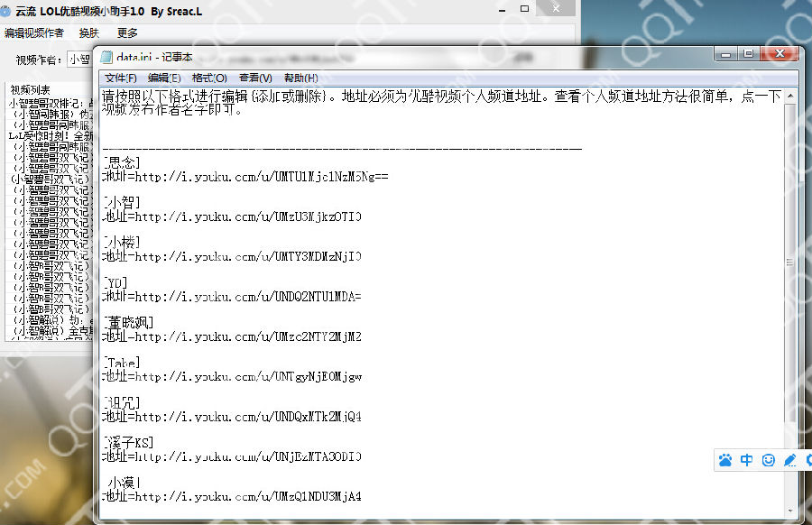Click the URL ending UMzU3MjkzOTI0

coord(232,216)
